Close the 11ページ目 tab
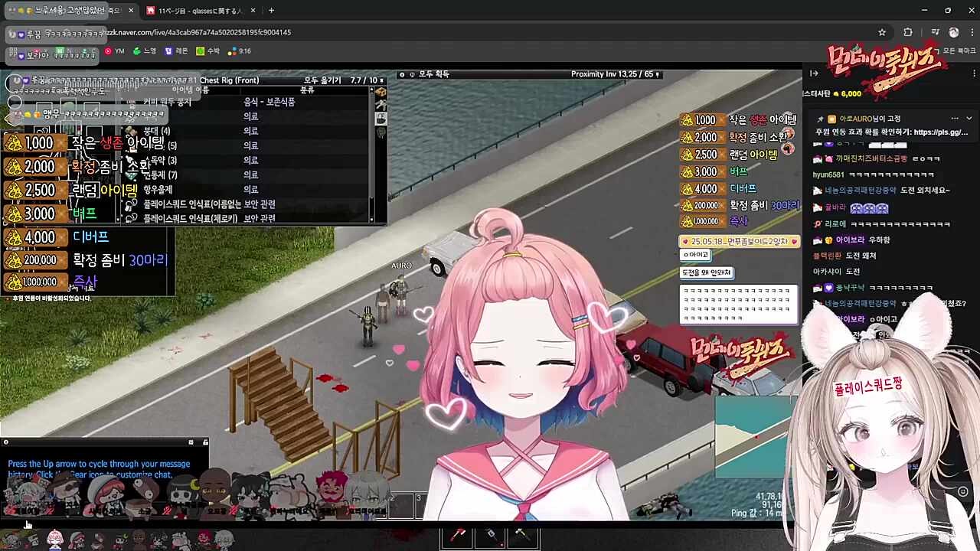The width and height of the screenshot is (980, 551). point(252,11)
